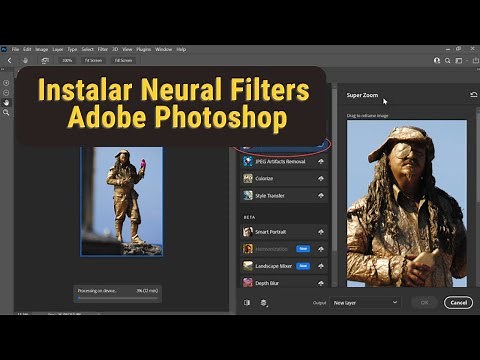Select the Hand tool in the left toolbar
Screen dimensions: 480x360
(6, 103)
